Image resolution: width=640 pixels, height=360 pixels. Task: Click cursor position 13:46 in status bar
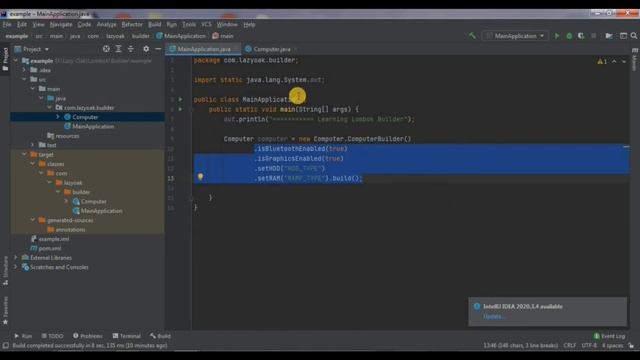click(520, 346)
